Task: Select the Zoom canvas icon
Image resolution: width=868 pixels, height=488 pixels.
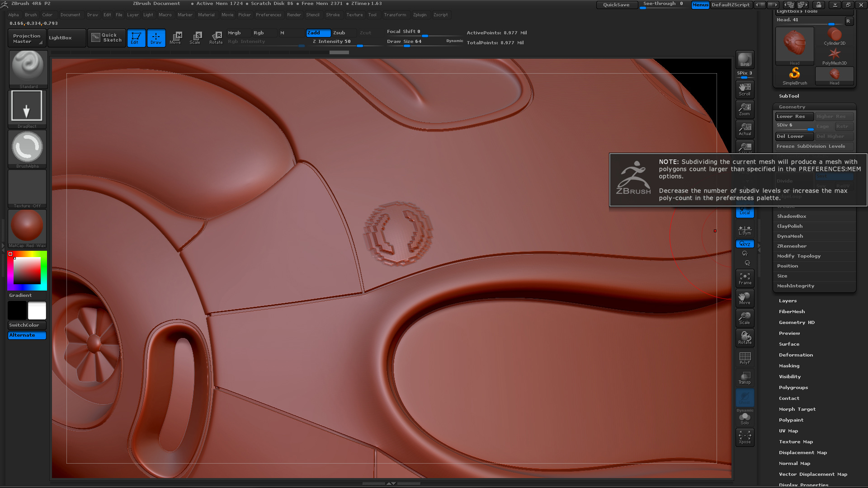Action: (745, 109)
